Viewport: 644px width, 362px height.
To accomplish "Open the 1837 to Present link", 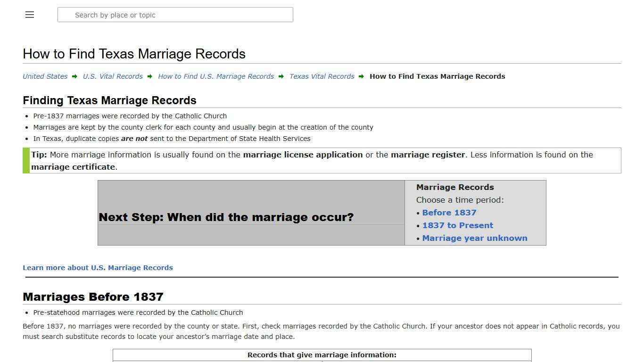I will (x=457, y=225).
